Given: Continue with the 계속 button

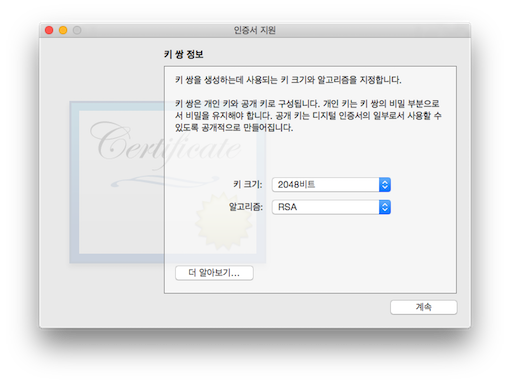Looking at the screenshot, I should (423, 307).
